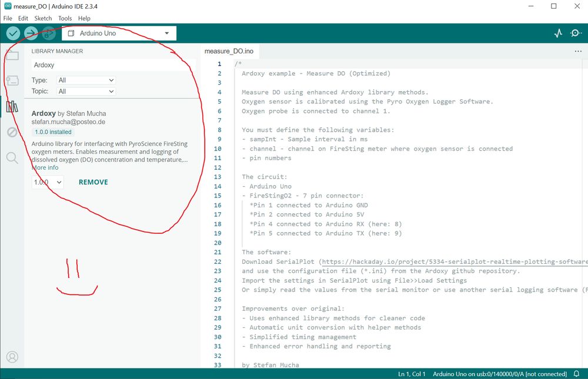
Task: Open the File menu
Action: coord(8,18)
